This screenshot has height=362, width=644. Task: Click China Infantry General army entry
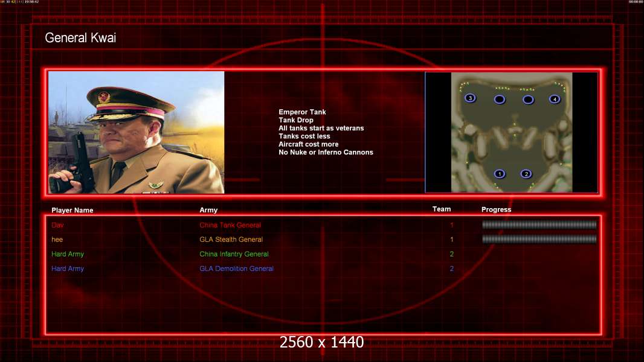234,254
